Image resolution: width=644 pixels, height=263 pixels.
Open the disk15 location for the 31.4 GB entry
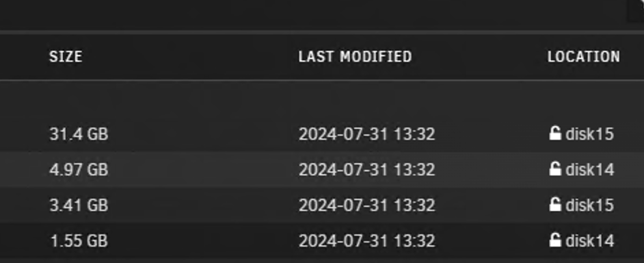coord(589,134)
